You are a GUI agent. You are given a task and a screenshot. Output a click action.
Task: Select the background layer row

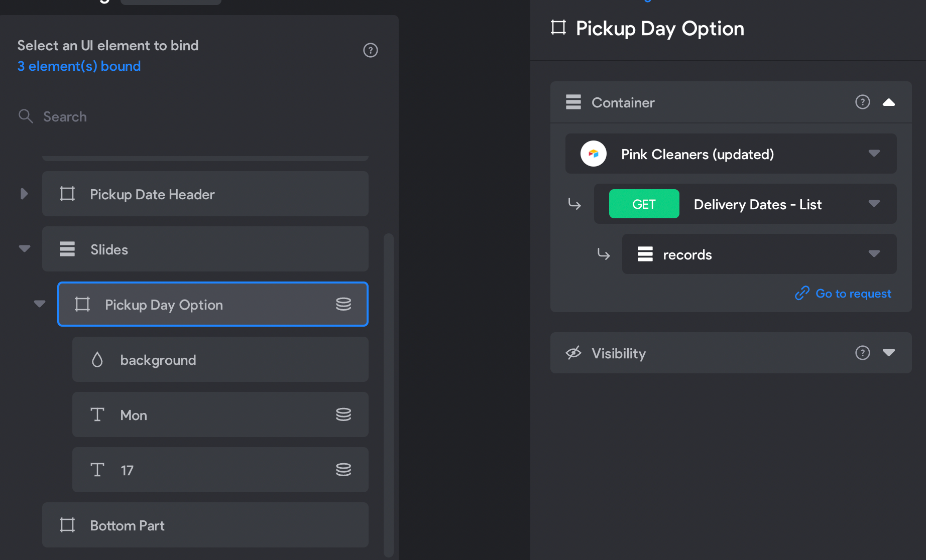(220, 359)
